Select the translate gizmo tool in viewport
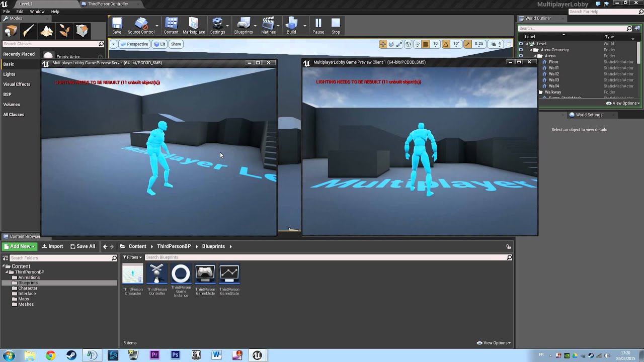 click(383, 44)
